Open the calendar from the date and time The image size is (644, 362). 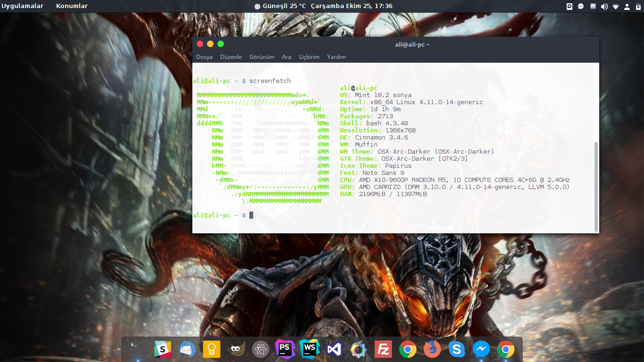click(x=352, y=6)
